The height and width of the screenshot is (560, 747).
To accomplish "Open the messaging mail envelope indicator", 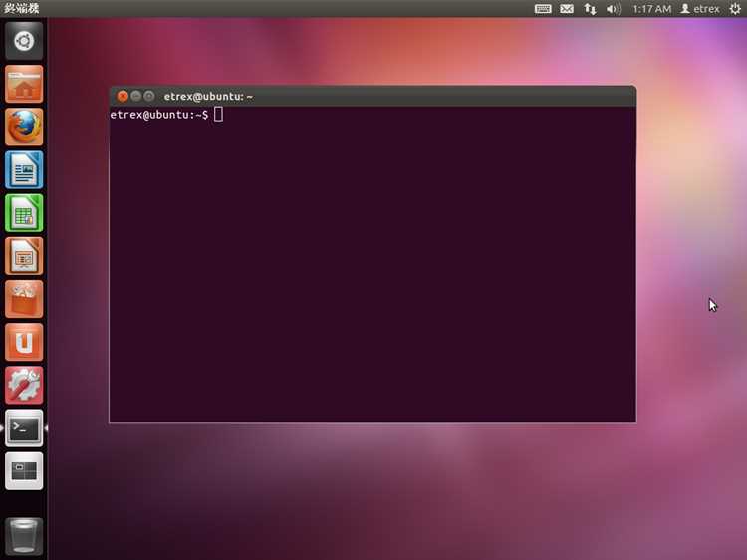I will (567, 9).
